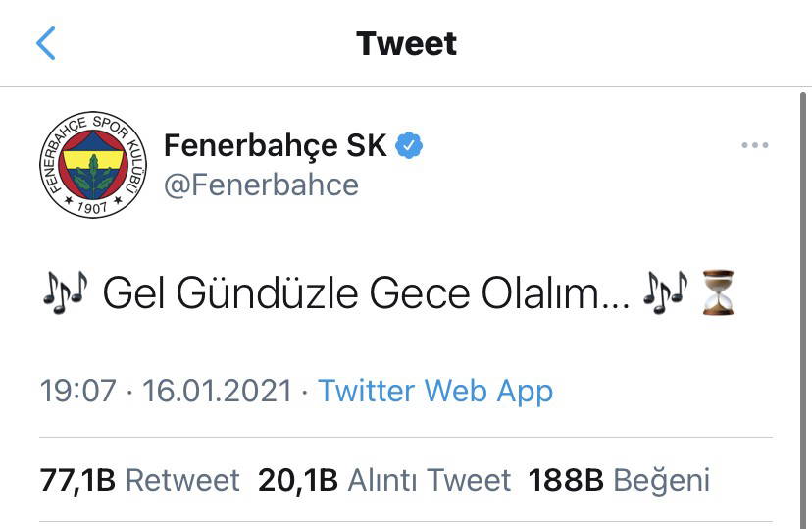Viewport: 812px width, 529px height.
Task: Click the music notes emoji before "Gel"
Action: (x=66, y=293)
